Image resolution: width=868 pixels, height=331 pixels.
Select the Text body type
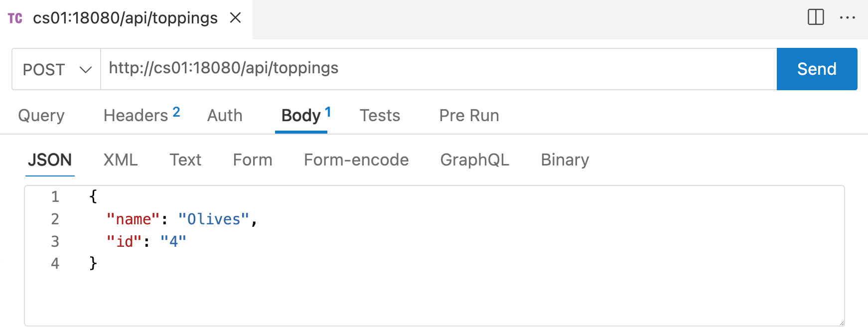coord(185,160)
